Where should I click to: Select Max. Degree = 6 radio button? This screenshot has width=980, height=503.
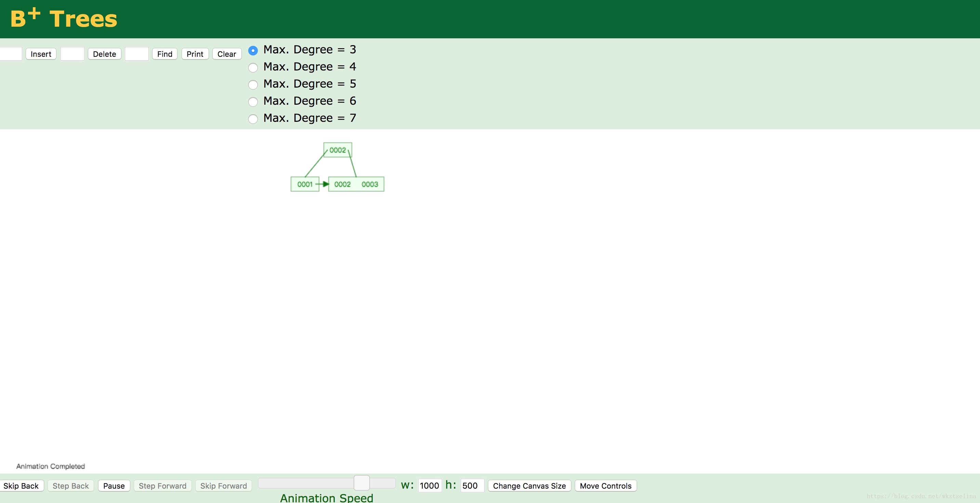pyautogui.click(x=253, y=102)
